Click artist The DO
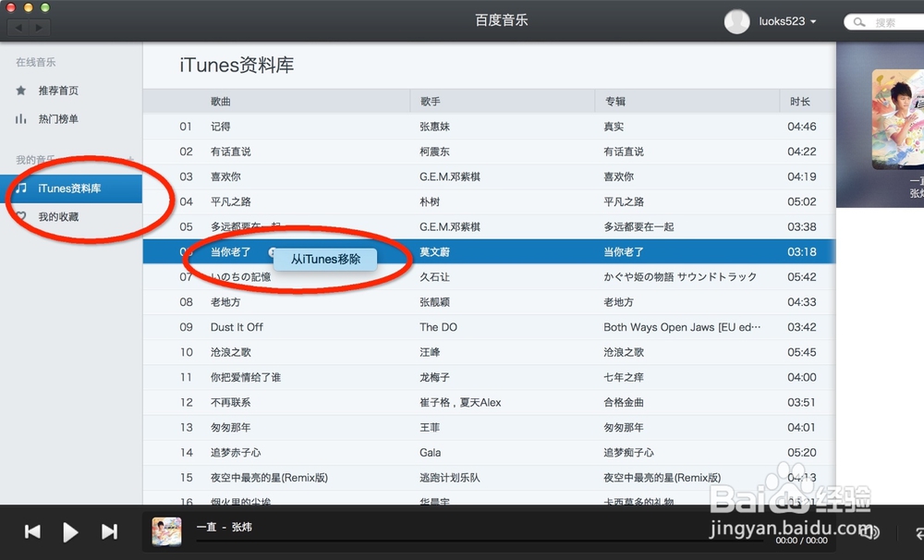Image resolution: width=924 pixels, height=560 pixels. point(438,327)
